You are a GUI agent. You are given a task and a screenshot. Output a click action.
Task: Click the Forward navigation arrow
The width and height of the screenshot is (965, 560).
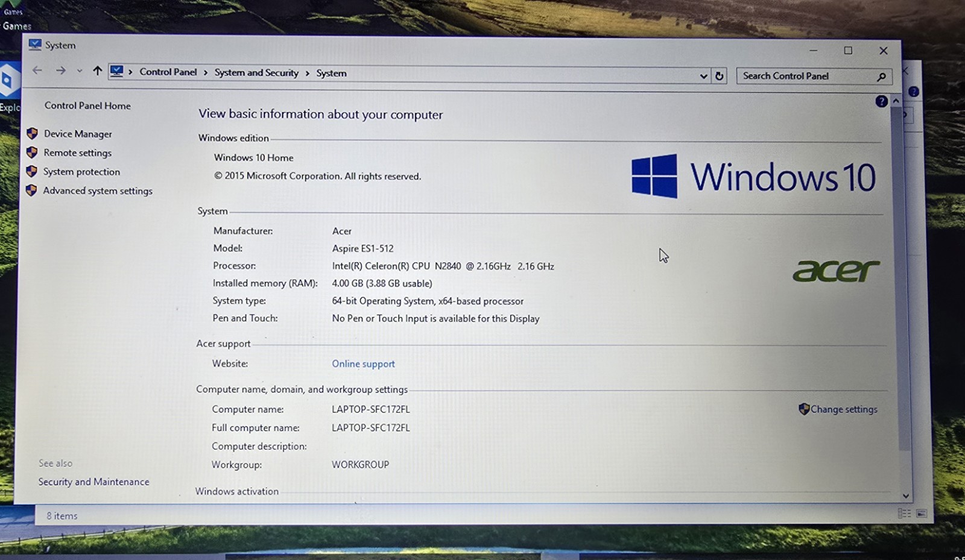point(60,71)
